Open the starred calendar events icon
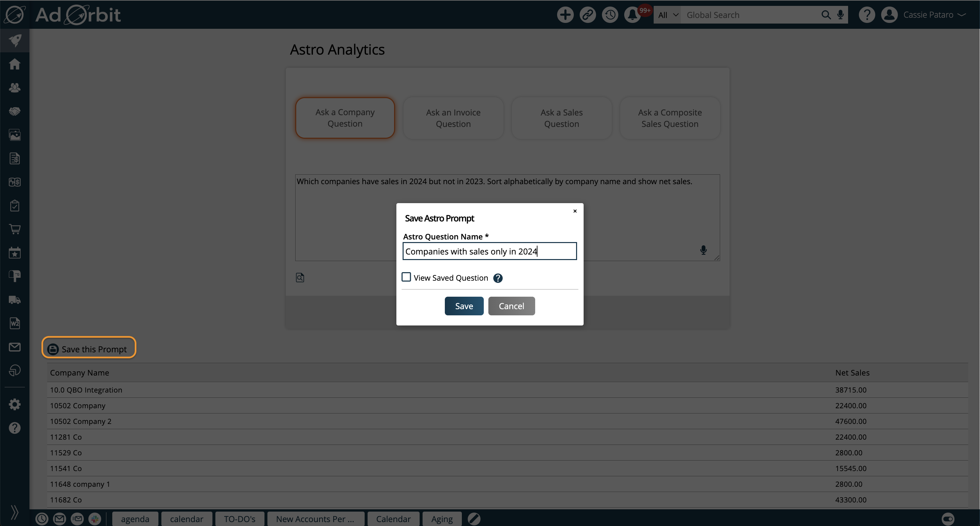The width and height of the screenshot is (980, 526). [x=14, y=253]
